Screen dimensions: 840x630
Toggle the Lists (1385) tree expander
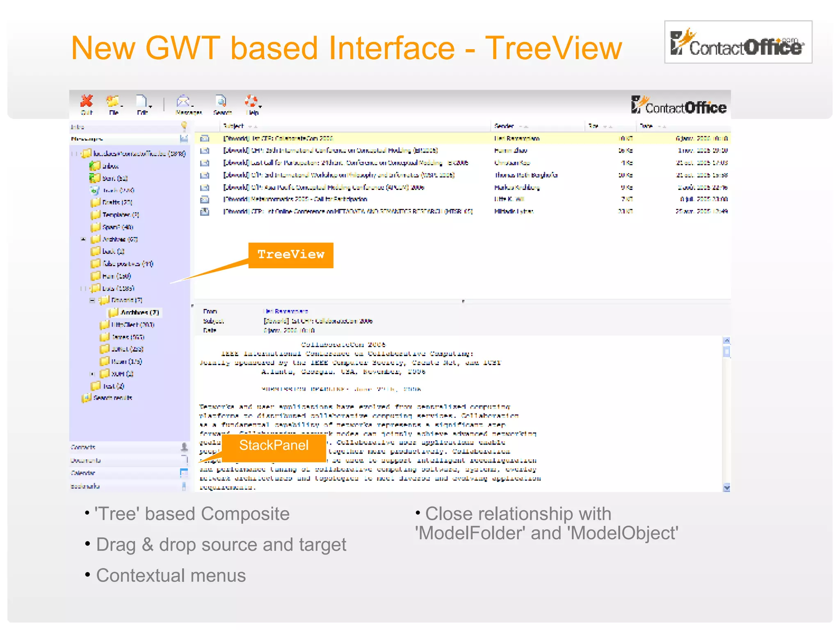click(x=84, y=288)
